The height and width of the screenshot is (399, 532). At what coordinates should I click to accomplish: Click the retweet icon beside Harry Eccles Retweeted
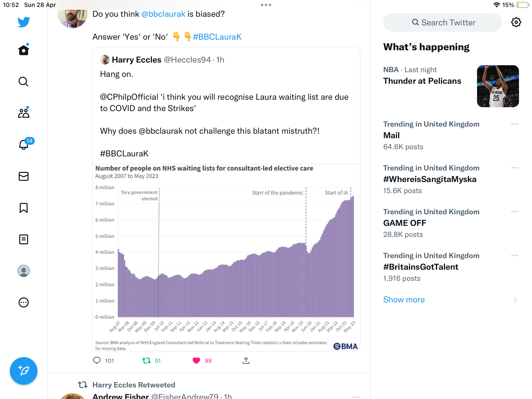[x=83, y=385]
